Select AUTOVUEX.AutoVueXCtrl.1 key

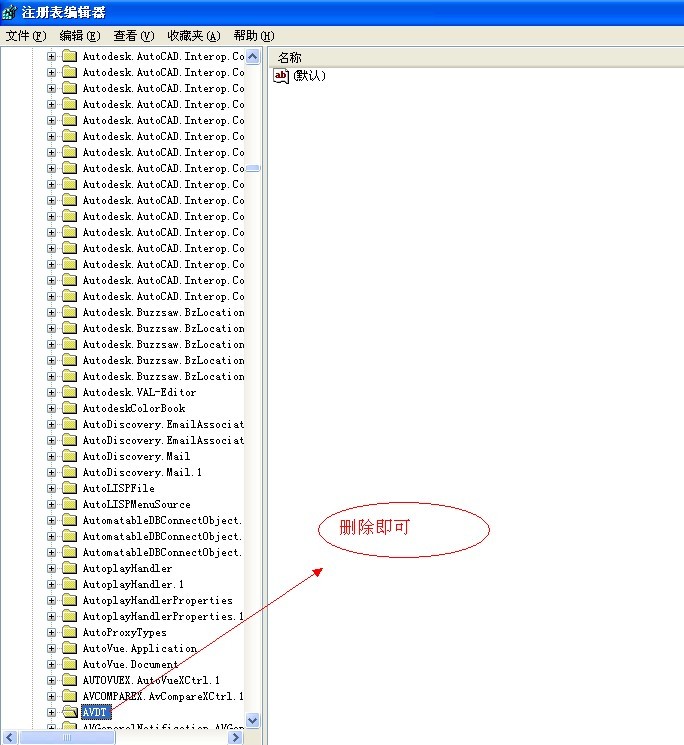click(x=151, y=680)
